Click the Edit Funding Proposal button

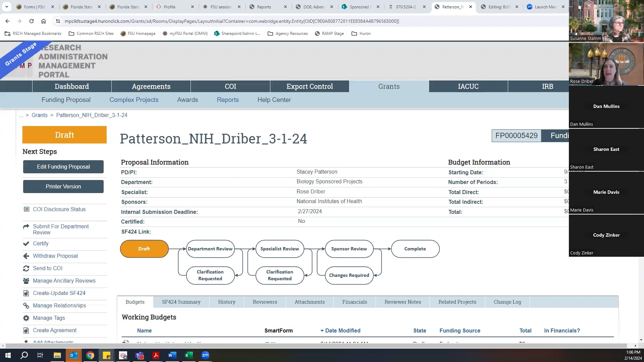click(63, 167)
